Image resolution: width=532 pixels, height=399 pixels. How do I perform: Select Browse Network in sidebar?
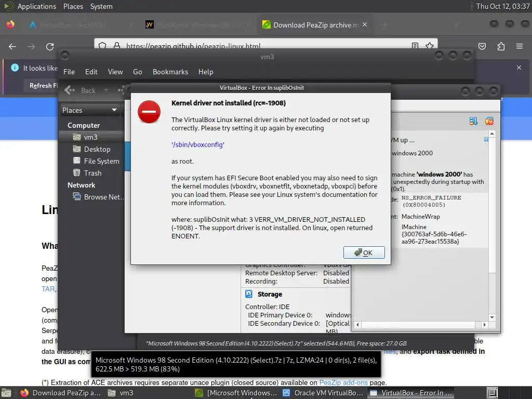98,197
